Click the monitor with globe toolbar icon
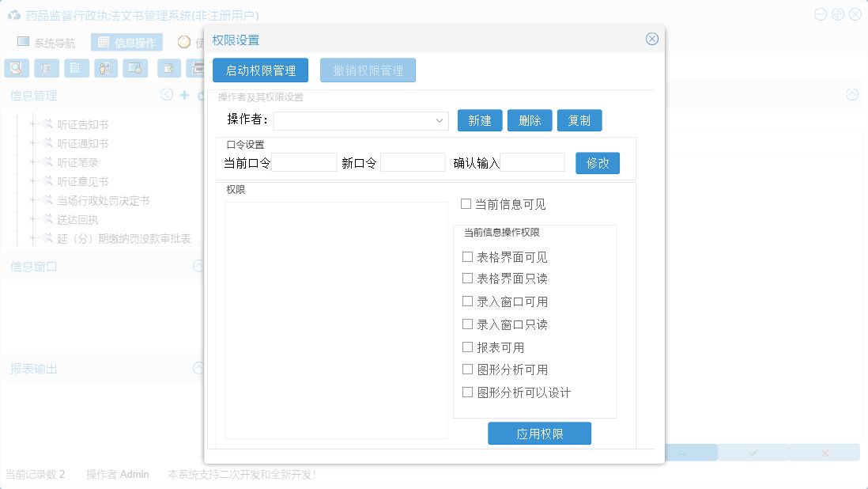 135,68
